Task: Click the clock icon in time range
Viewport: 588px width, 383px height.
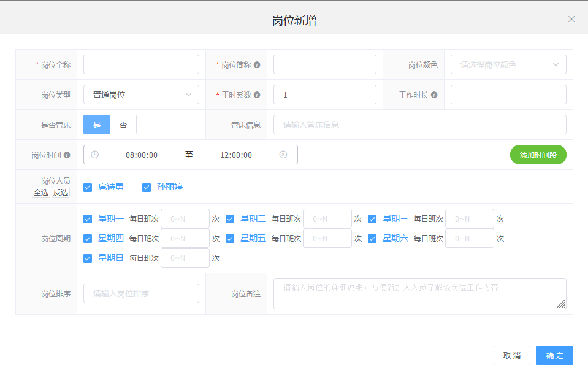Action: click(95, 155)
